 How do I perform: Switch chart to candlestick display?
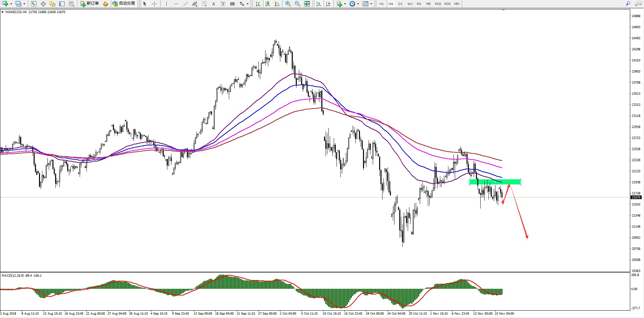(x=268, y=4)
